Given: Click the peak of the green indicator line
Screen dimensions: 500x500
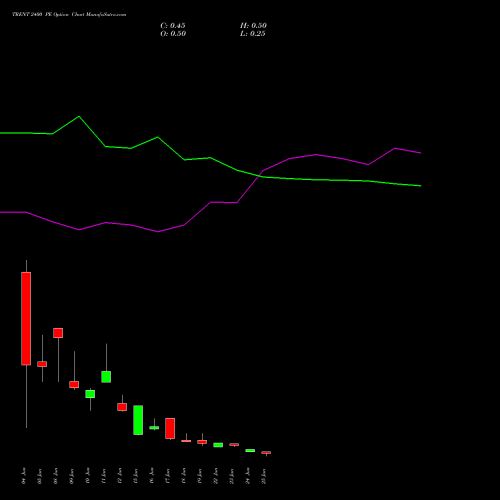Looking at the screenshot, I should tap(79, 116).
